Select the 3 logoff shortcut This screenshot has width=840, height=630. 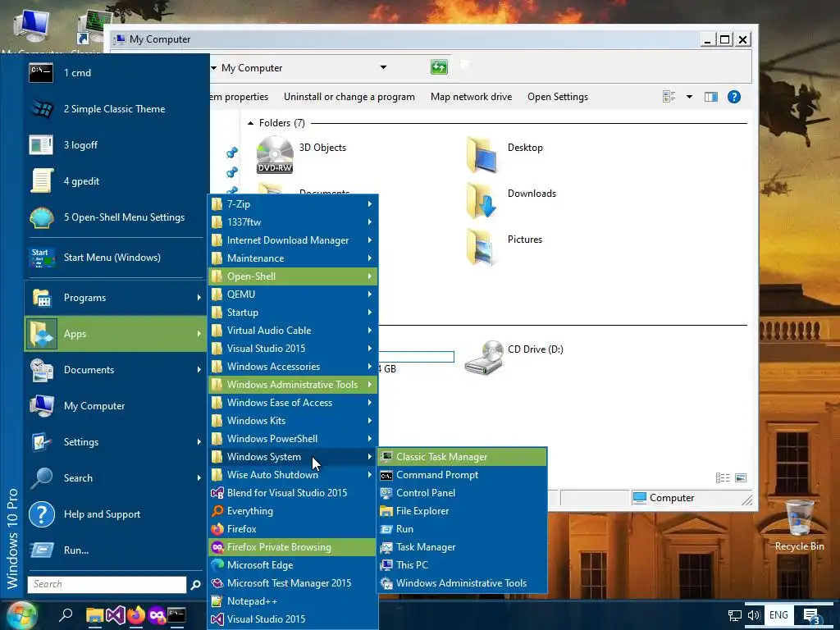115,145
